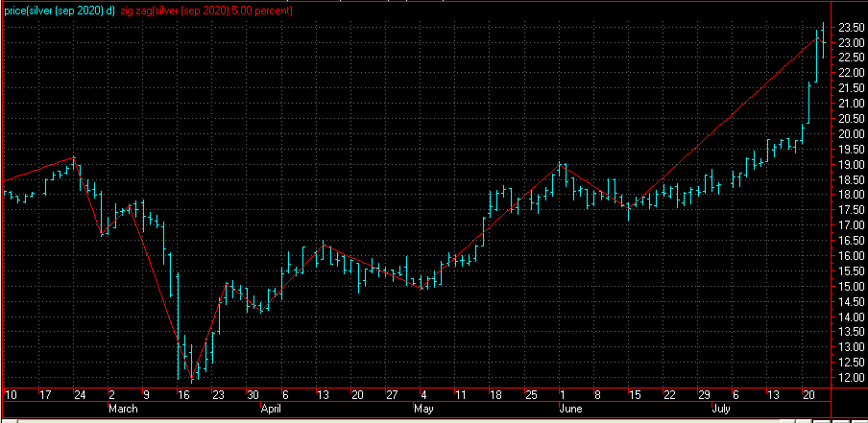
Task: Click the zig zag trough at June 15
Action: click(x=628, y=208)
